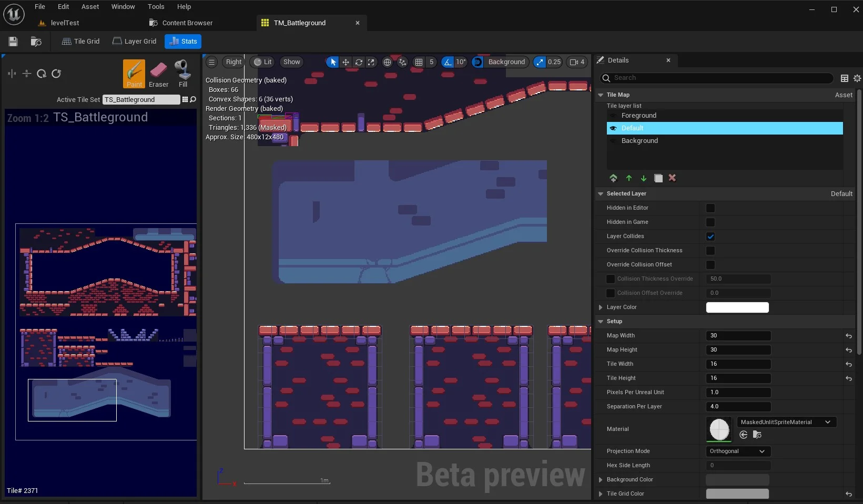Screen dimensions: 863x504
Task: Expand the Tile Grid Color property
Action: [x=601, y=494]
